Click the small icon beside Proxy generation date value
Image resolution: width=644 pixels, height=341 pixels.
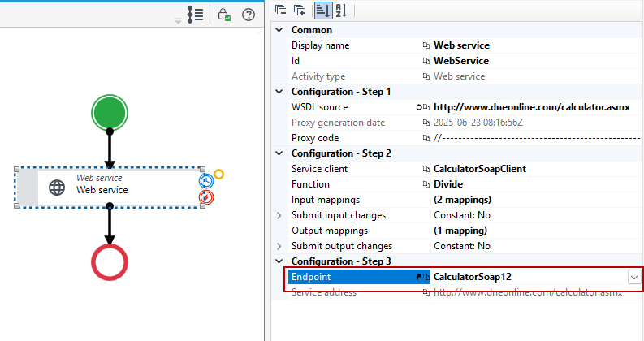[426, 123]
